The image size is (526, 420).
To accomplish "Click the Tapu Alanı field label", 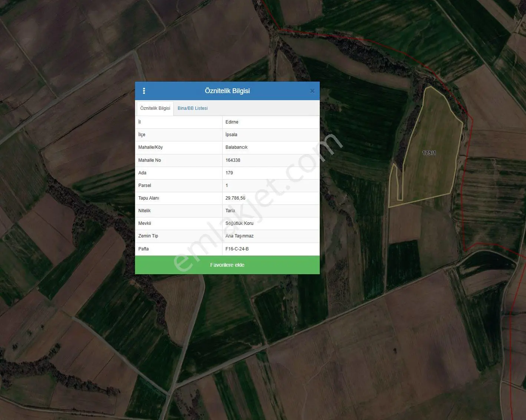I will [x=149, y=198].
